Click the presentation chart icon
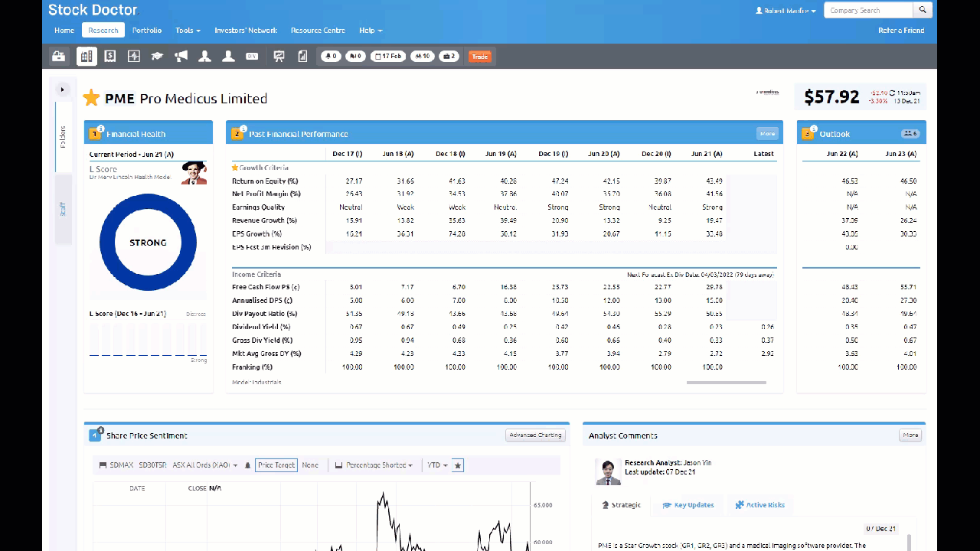The image size is (980, 551). pos(279,56)
